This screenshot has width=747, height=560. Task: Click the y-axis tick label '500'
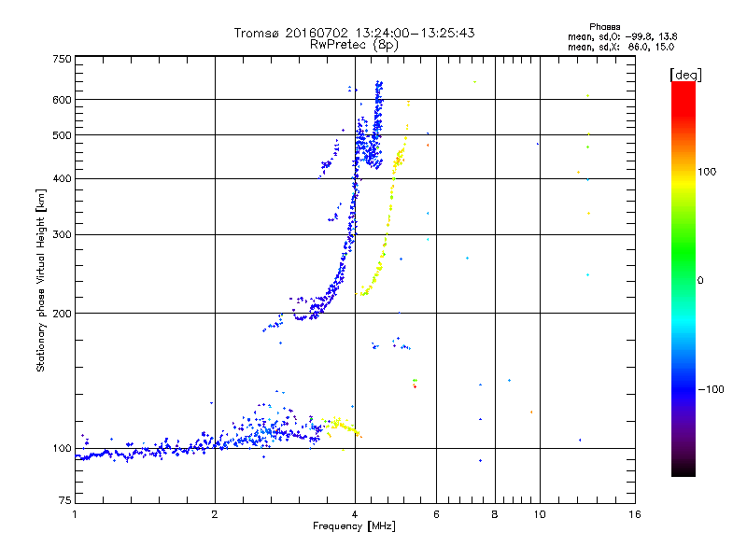click(x=62, y=135)
